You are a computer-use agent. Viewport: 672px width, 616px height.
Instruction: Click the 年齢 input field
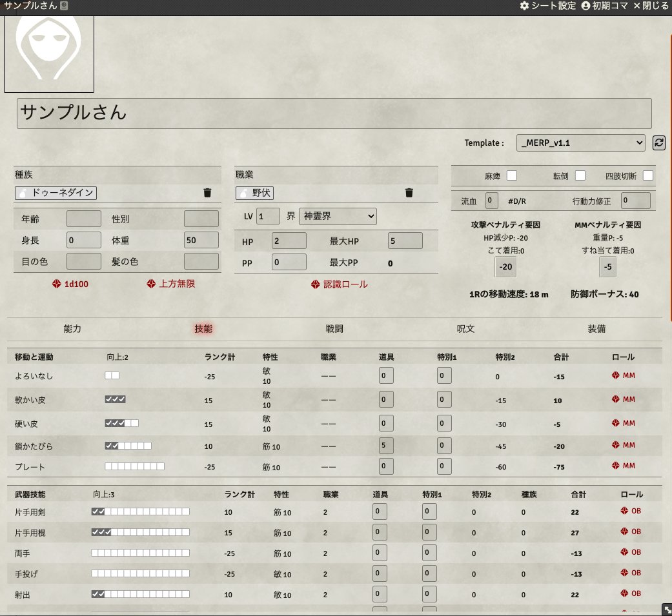[84, 219]
